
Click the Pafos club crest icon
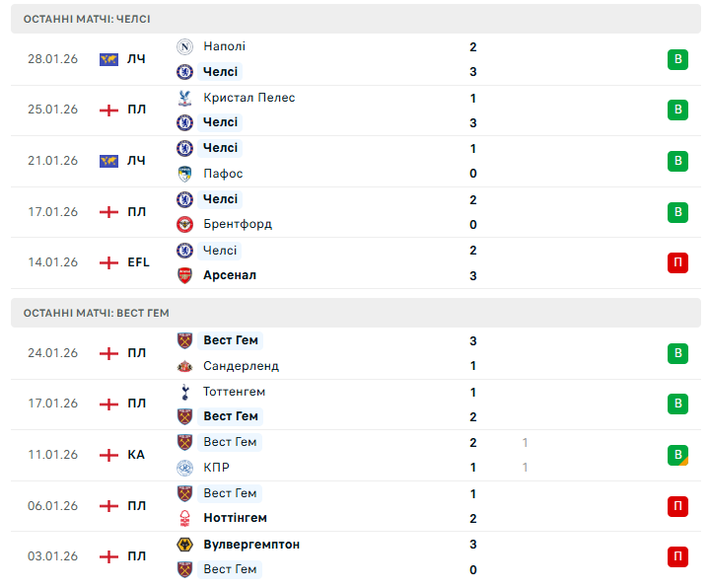pos(184,174)
